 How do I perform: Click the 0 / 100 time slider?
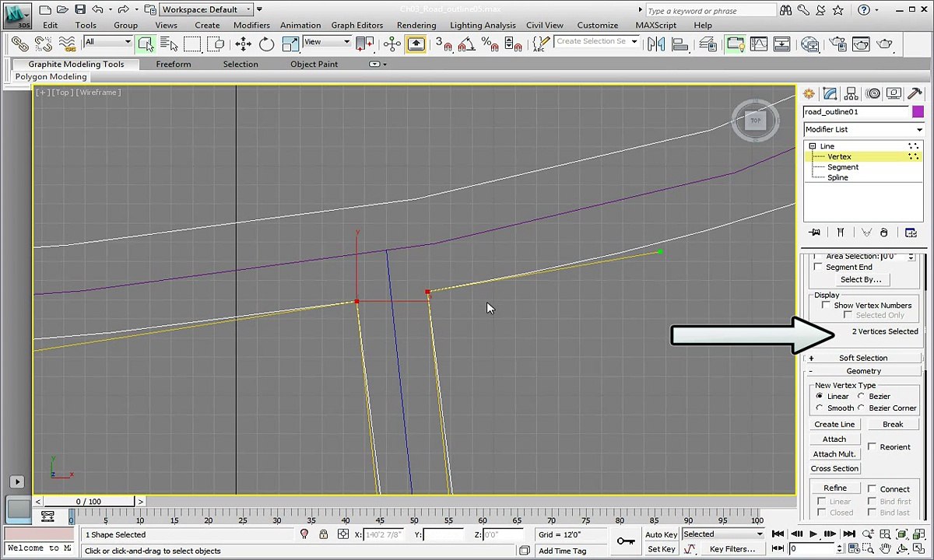(x=89, y=502)
